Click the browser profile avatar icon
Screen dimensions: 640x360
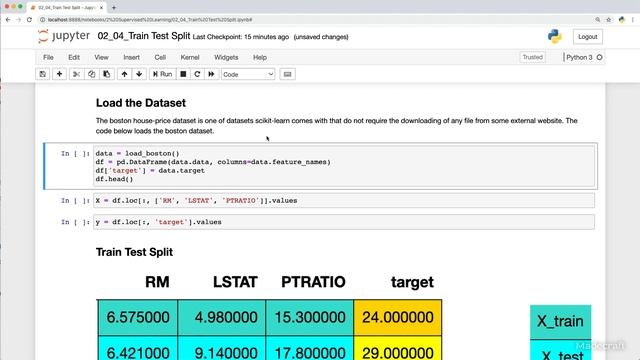(x=622, y=20)
